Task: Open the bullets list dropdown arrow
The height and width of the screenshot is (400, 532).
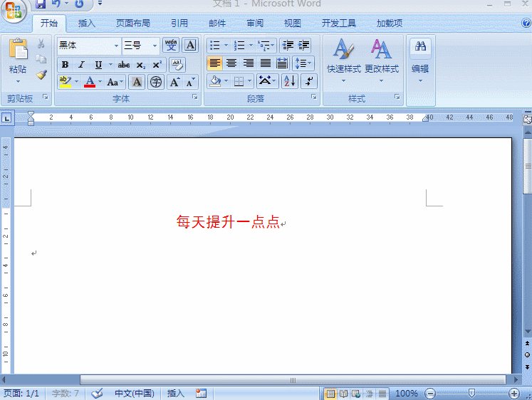Action: coord(226,45)
